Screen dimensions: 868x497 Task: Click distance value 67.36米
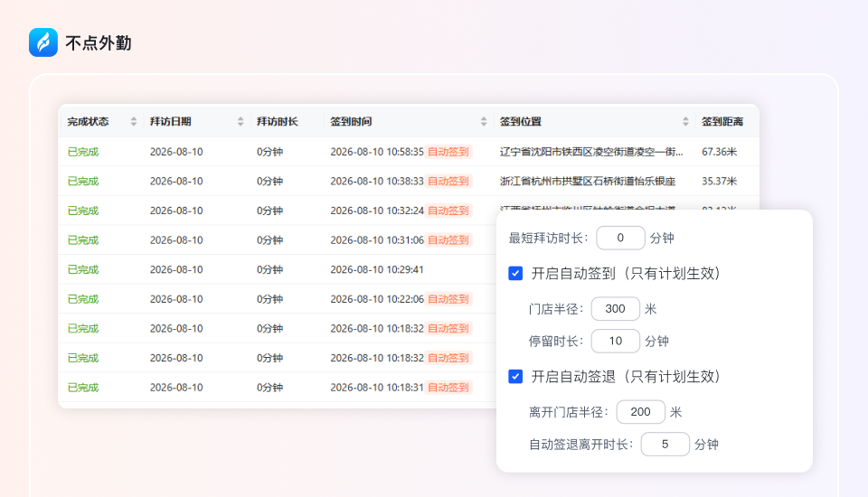pos(719,152)
